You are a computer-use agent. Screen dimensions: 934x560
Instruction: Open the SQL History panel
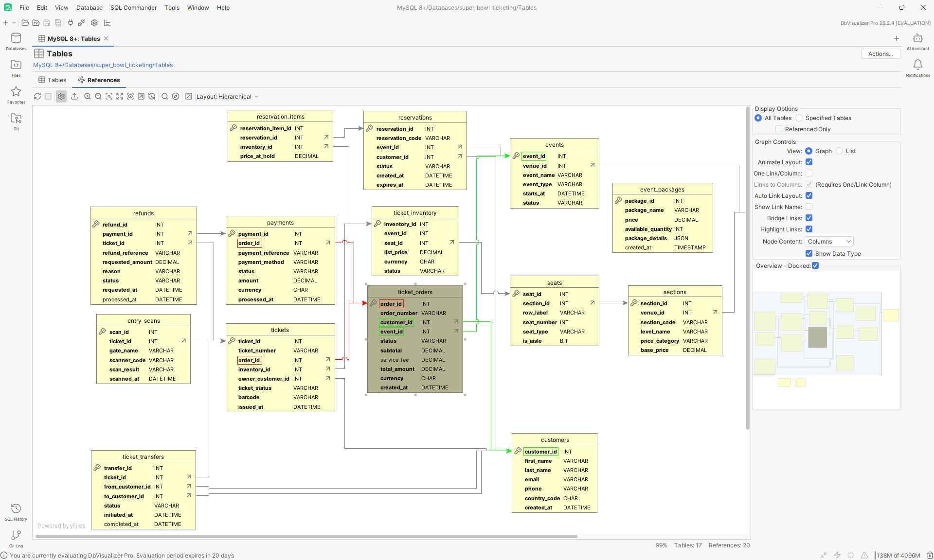pos(16,512)
